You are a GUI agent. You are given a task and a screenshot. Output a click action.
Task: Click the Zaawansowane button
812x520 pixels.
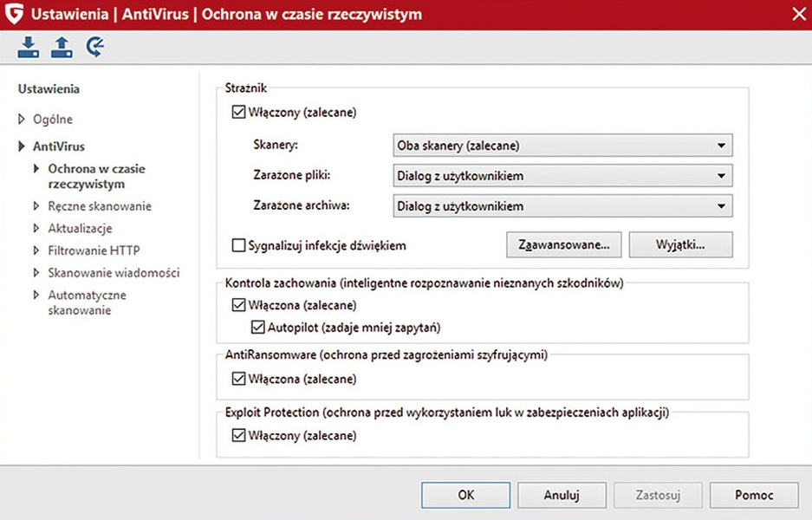[563, 244]
